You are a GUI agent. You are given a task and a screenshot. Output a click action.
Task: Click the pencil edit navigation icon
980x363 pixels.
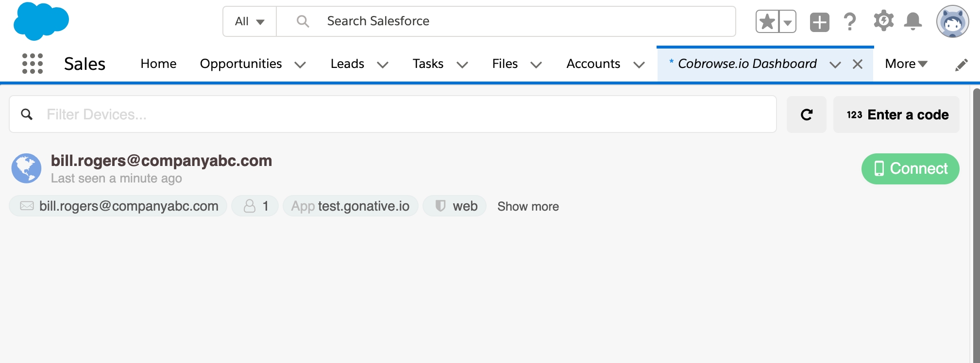click(x=962, y=65)
